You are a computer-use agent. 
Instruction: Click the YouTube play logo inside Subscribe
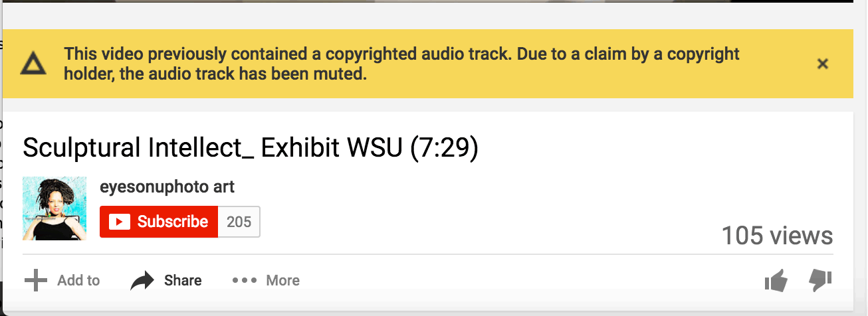[x=119, y=222]
